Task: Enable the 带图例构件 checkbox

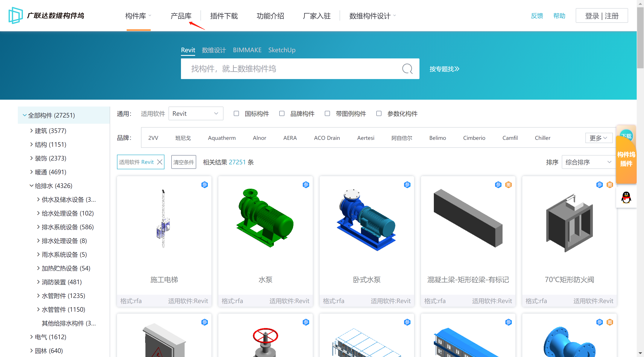Action: point(327,114)
